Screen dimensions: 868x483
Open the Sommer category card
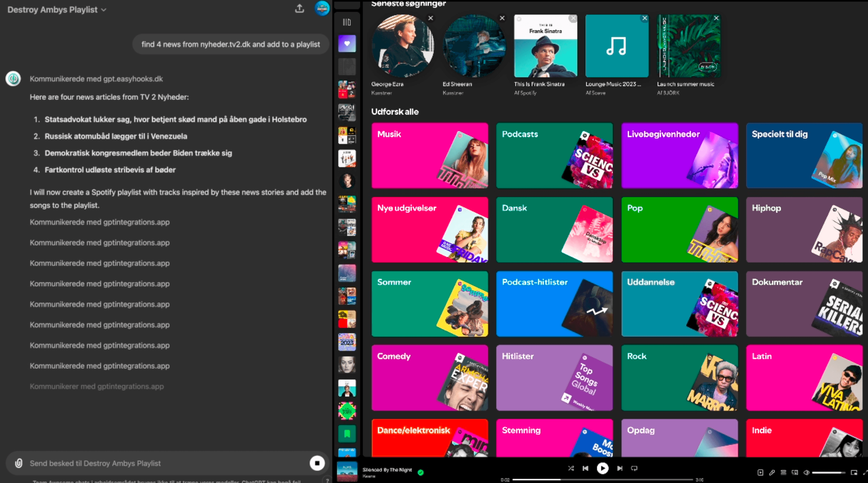(x=430, y=304)
